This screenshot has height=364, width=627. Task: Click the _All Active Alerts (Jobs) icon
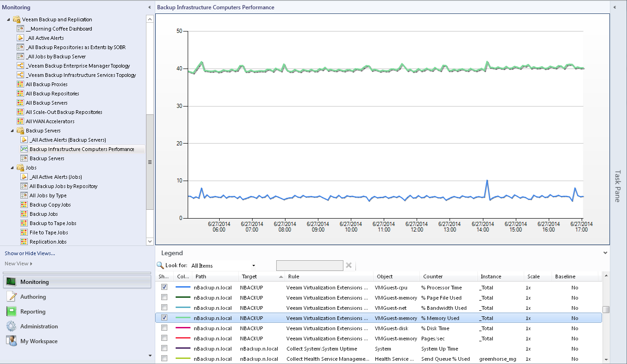(x=24, y=177)
